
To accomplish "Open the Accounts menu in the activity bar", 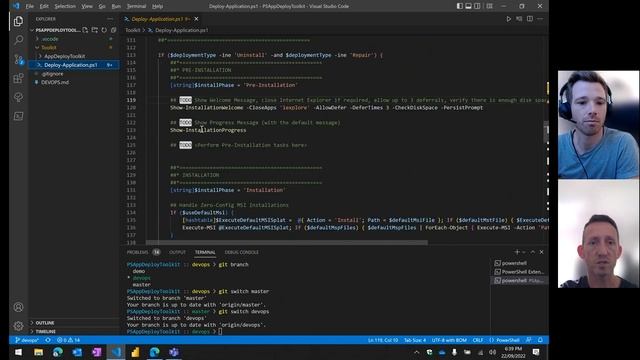I will point(18,307).
